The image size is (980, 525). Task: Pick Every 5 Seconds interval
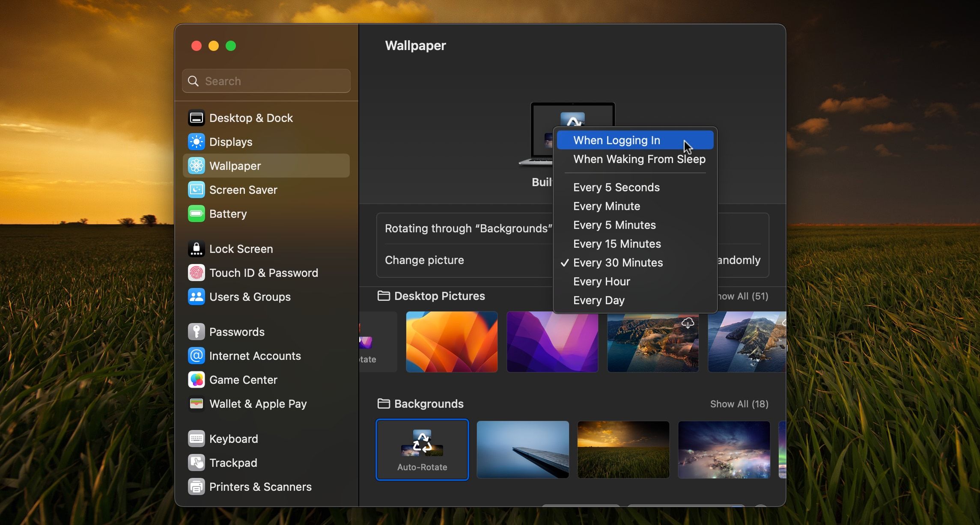point(616,187)
